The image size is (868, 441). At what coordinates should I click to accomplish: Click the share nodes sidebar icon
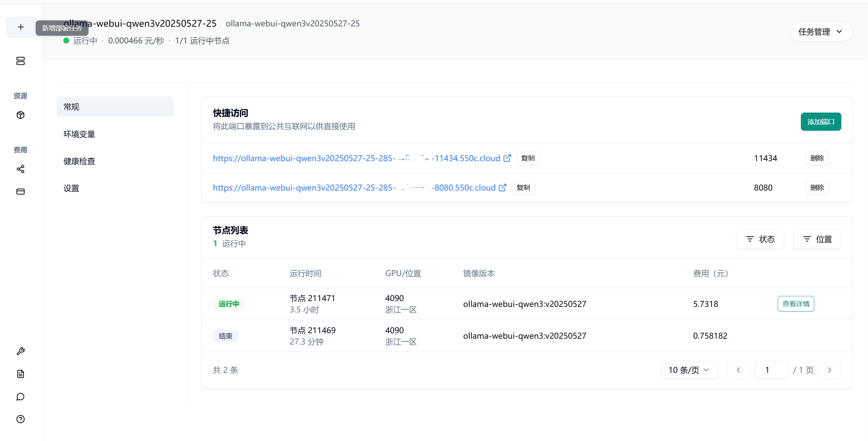click(21, 169)
